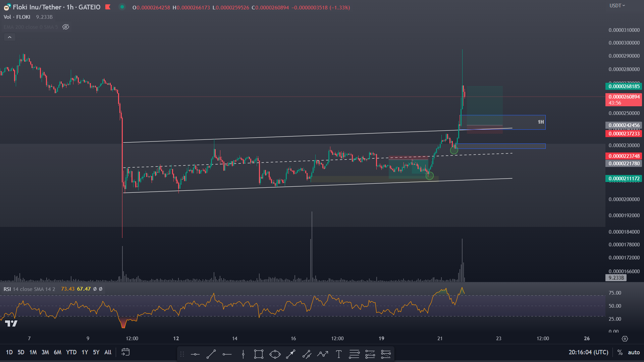Image resolution: width=644 pixels, height=362 pixels.
Task: Select the horizontal line drawing tool
Action: point(195,354)
